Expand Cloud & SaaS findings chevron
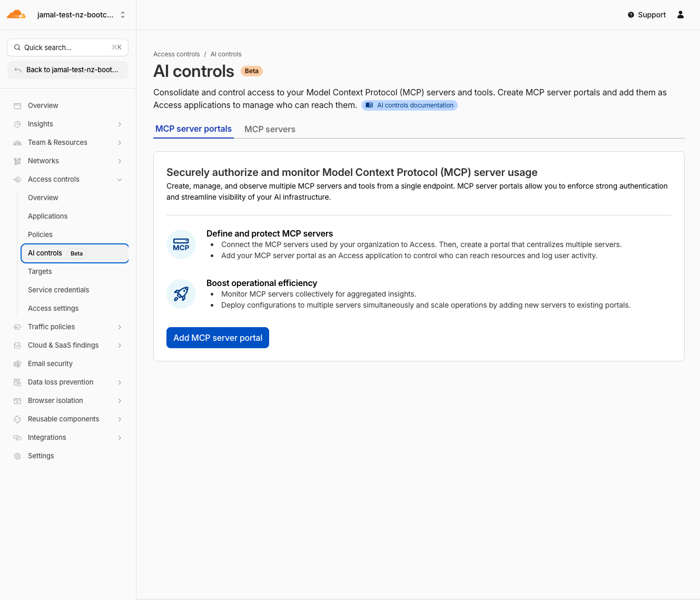This screenshot has width=700, height=600. click(x=120, y=346)
